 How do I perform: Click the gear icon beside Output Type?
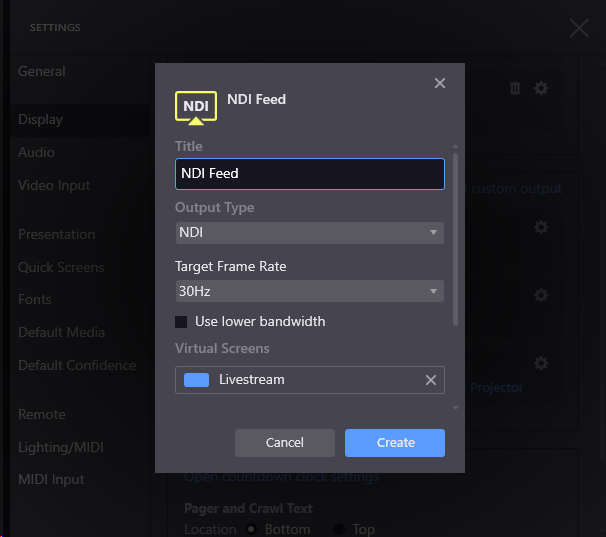[541, 228]
